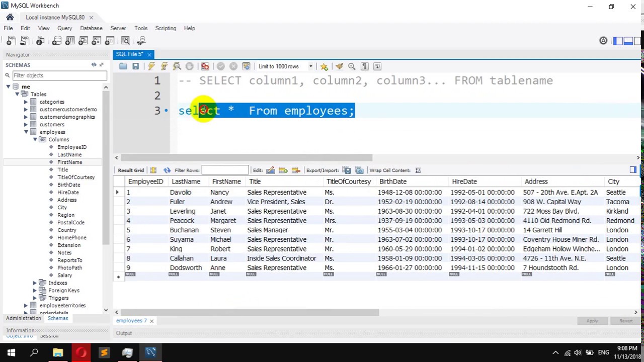
Task: Click the Apply button
Action: pos(592,321)
